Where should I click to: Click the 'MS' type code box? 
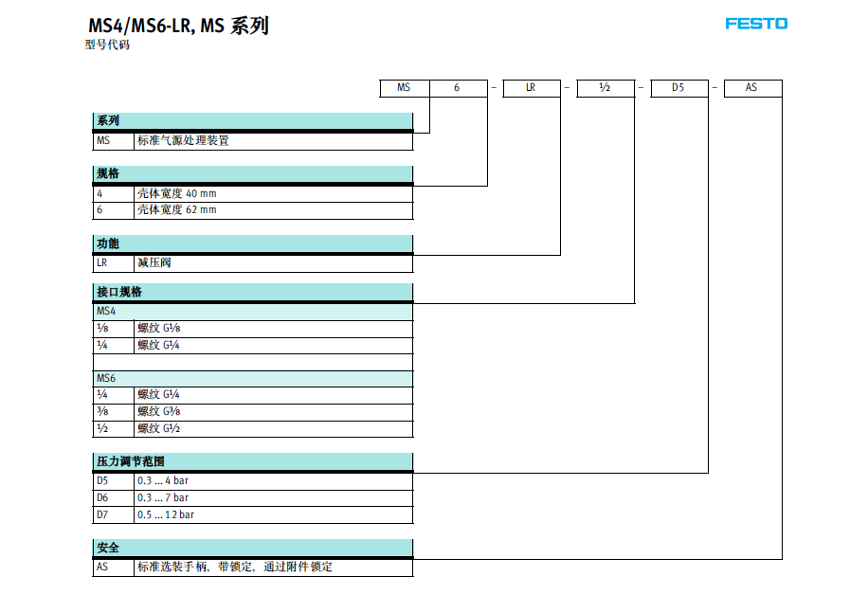404,88
